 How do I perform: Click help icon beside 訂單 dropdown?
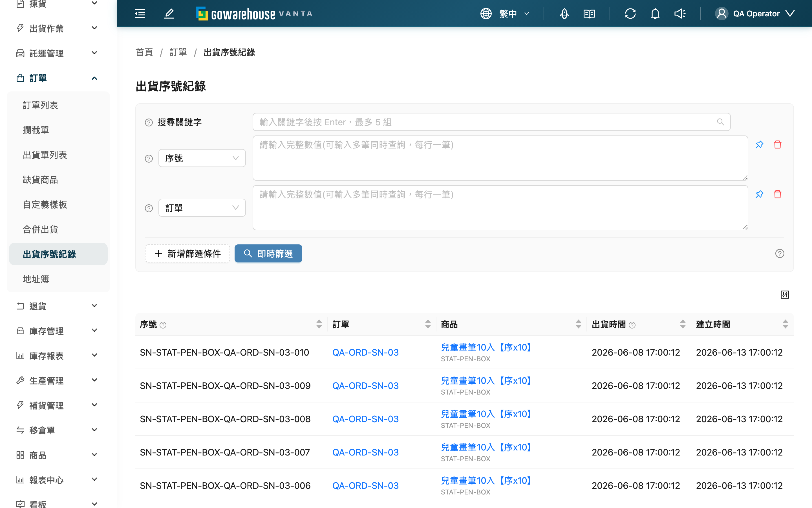[x=149, y=208]
